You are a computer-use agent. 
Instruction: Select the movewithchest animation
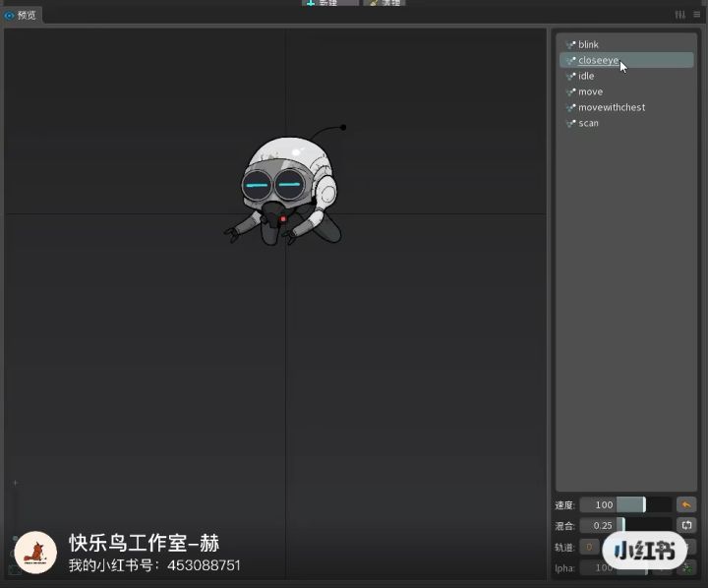pyautogui.click(x=626, y=107)
